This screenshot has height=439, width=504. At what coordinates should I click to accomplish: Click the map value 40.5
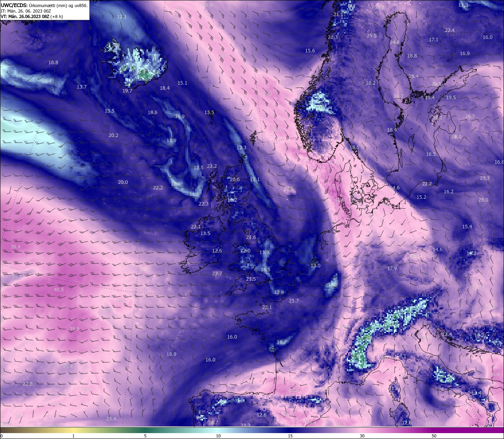point(59,289)
